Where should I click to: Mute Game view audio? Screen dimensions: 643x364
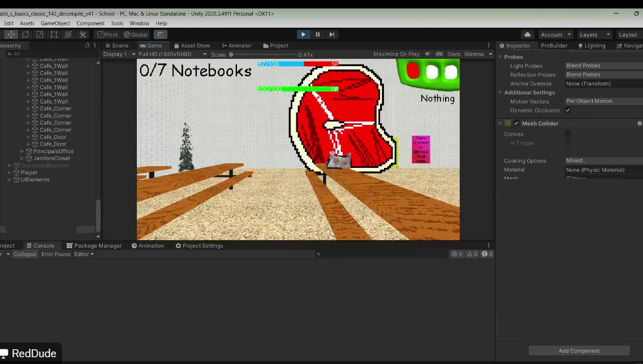(x=428, y=54)
